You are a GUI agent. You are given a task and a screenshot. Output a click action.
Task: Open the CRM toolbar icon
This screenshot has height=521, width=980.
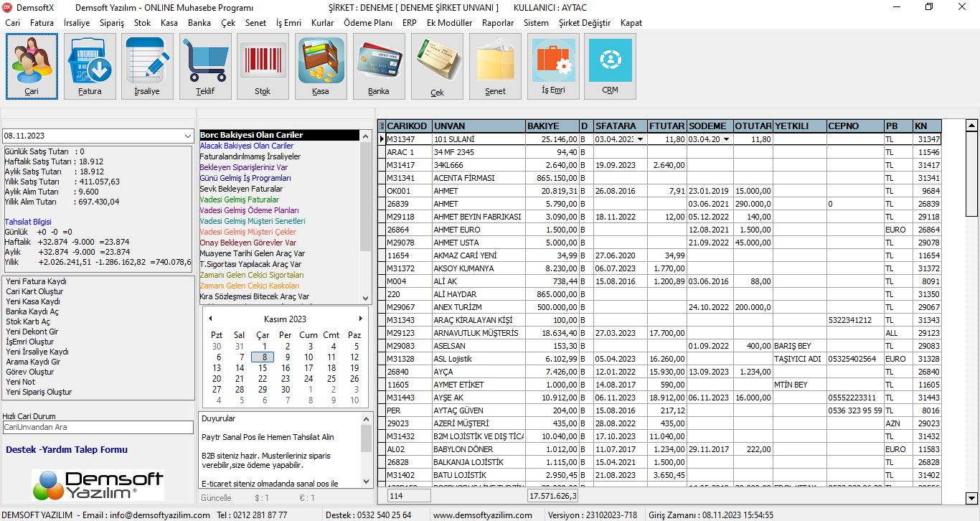pos(611,66)
